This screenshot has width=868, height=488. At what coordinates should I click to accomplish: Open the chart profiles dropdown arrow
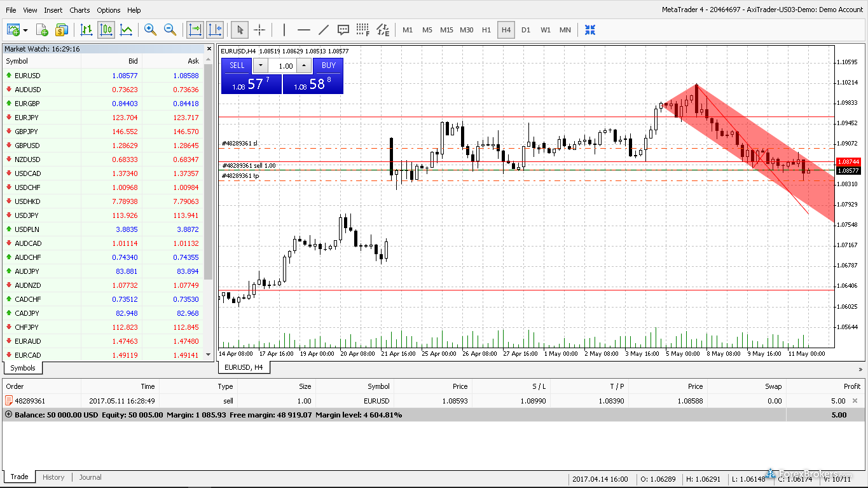coord(25,30)
